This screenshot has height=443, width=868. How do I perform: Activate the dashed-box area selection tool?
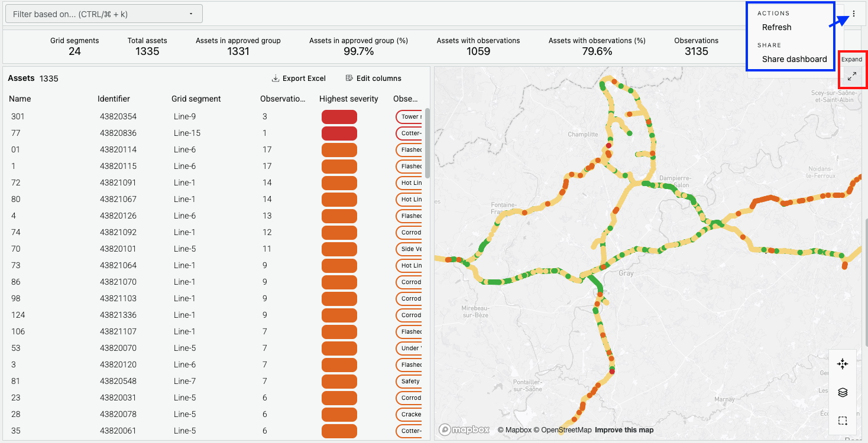tap(843, 421)
